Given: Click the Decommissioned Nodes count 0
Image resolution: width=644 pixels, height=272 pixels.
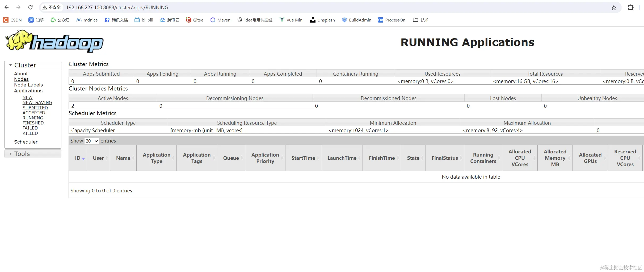Looking at the screenshot, I should pos(316,106).
